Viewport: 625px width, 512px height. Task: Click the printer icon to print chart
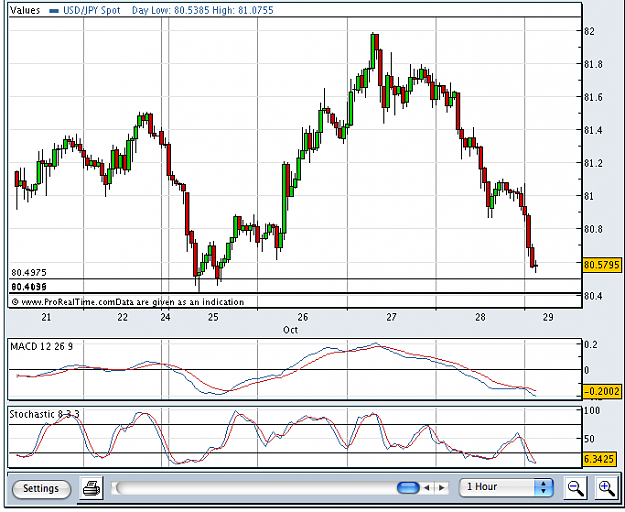click(x=92, y=488)
